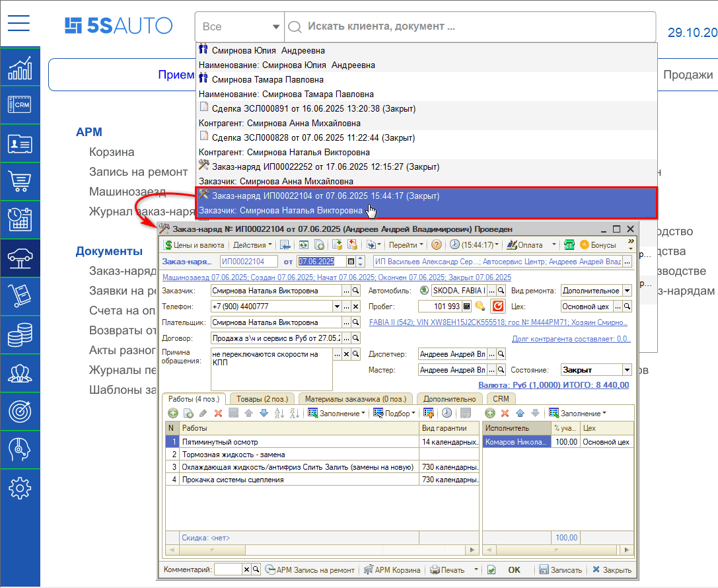Screen dimensions: 718x588
Task: Click the Телефон input field
Action: [271, 307]
